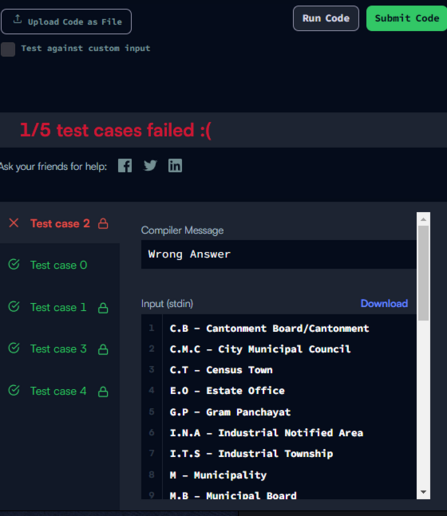Click Upload Code as File button
This screenshot has height=516, width=447.
coord(66,22)
